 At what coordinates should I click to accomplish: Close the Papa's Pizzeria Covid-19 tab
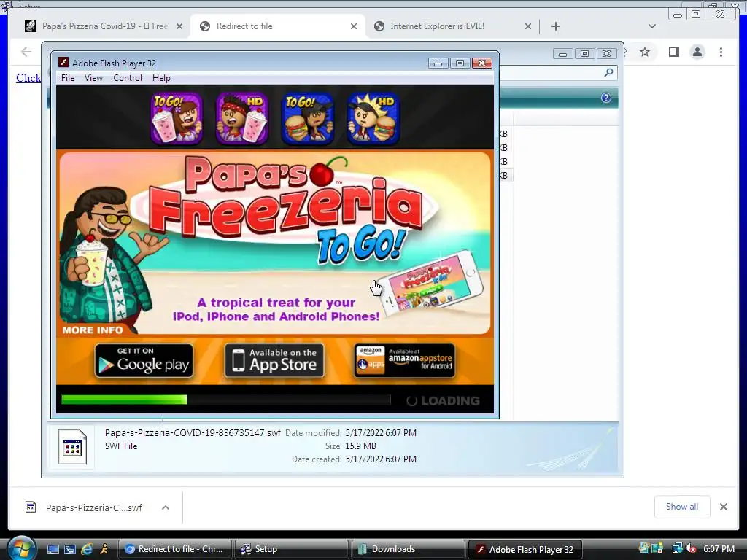pyautogui.click(x=179, y=27)
